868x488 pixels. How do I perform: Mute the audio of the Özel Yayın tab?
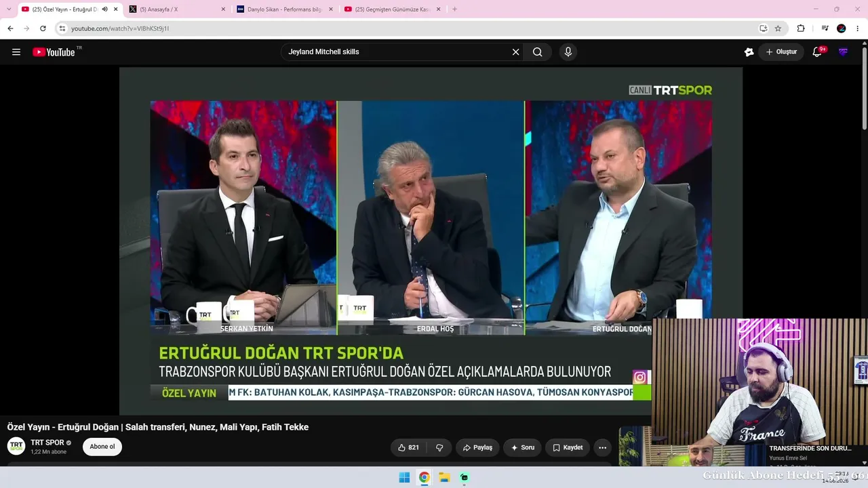(104, 9)
